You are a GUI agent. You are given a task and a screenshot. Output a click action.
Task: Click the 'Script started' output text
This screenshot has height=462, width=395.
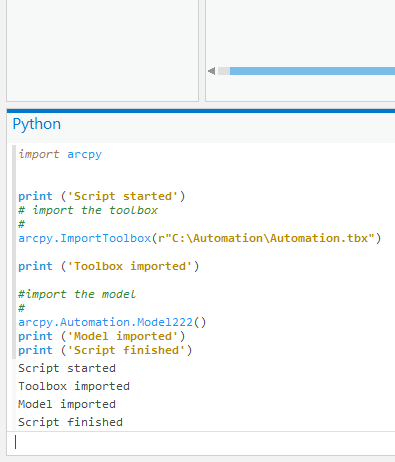(x=67, y=368)
